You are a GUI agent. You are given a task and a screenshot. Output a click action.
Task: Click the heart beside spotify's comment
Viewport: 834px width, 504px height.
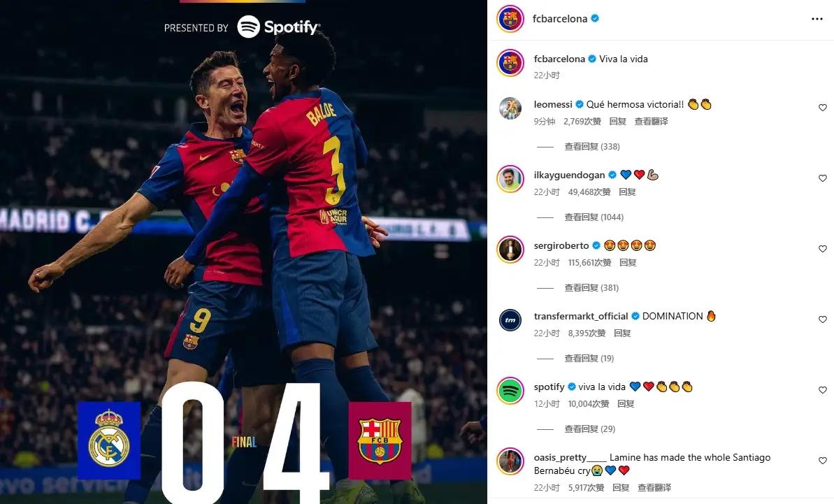coord(822,391)
